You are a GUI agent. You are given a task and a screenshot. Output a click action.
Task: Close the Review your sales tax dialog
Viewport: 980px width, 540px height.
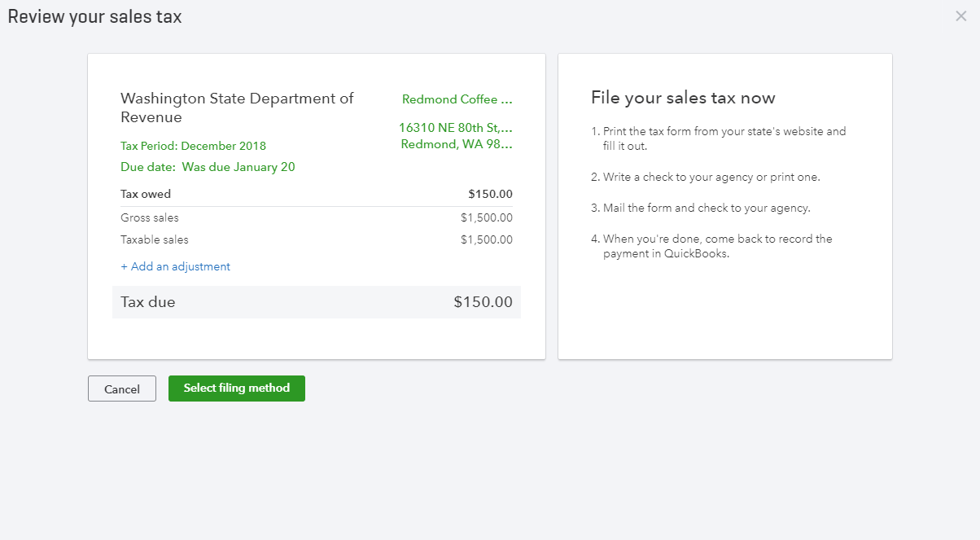(960, 16)
